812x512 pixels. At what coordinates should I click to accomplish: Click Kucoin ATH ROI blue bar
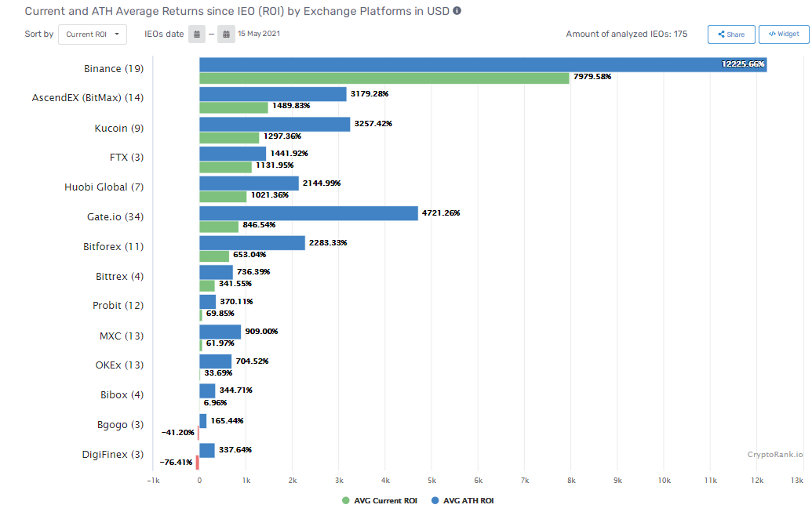(275, 124)
